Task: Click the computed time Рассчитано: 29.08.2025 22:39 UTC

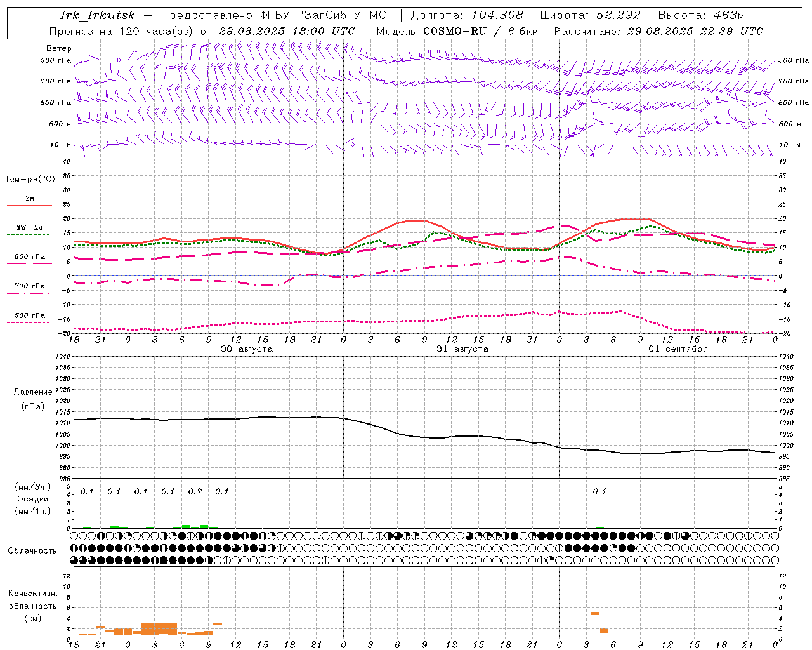Action: [x=658, y=31]
